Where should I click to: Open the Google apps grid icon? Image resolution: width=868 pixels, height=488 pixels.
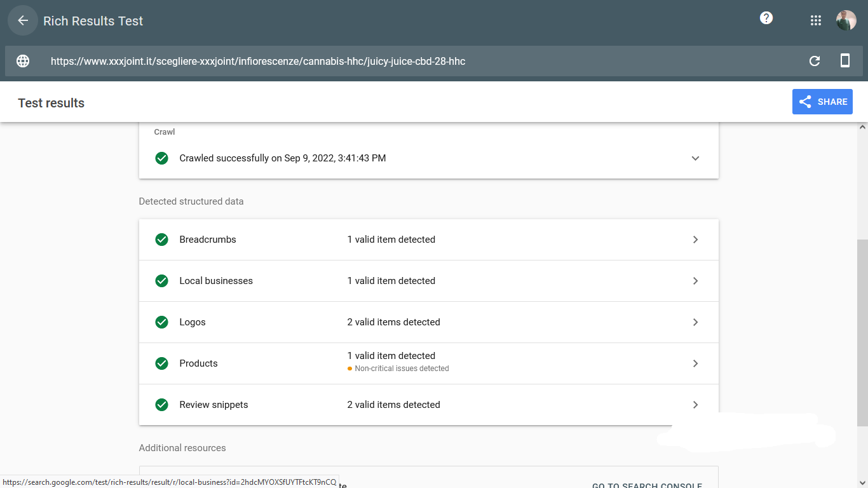[816, 20]
